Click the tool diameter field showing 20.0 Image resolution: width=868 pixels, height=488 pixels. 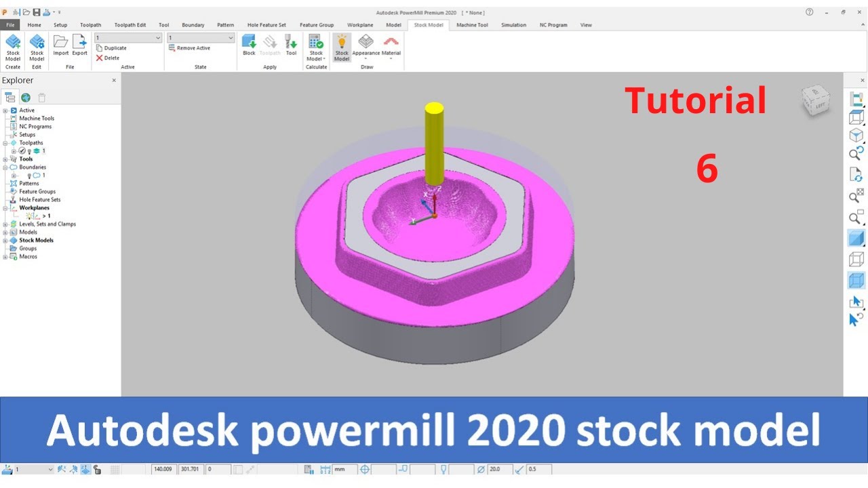click(x=500, y=469)
